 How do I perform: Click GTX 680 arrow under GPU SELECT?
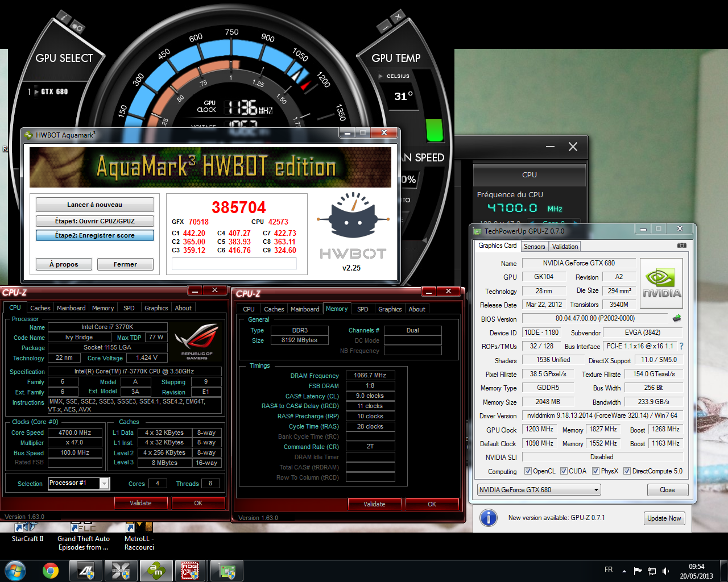[x=36, y=92]
